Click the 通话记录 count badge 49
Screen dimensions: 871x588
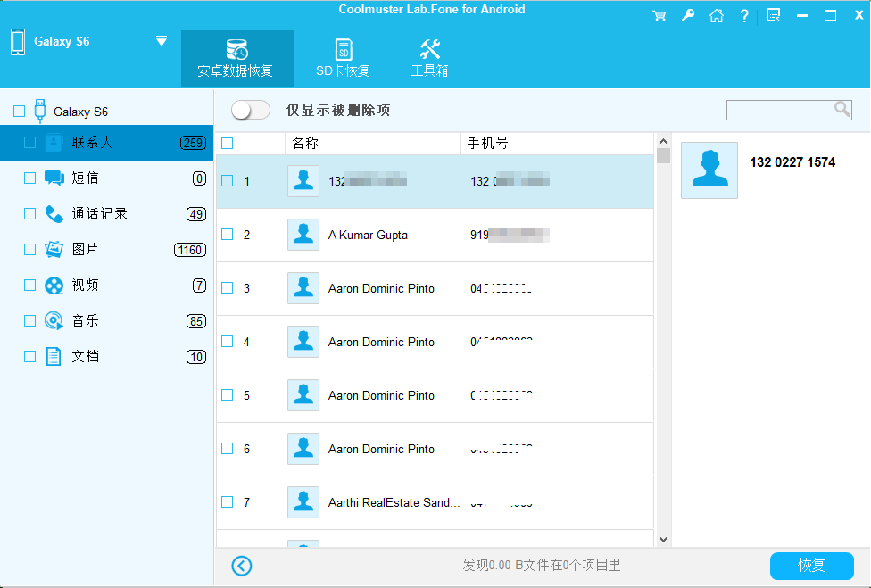pos(196,214)
